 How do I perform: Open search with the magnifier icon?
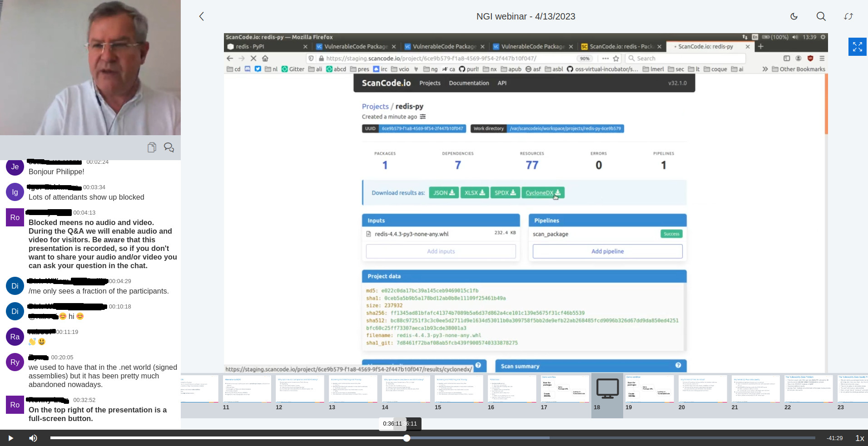click(821, 16)
